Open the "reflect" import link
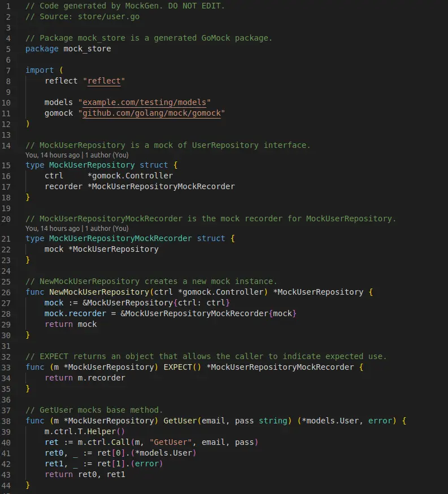 pos(104,81)
